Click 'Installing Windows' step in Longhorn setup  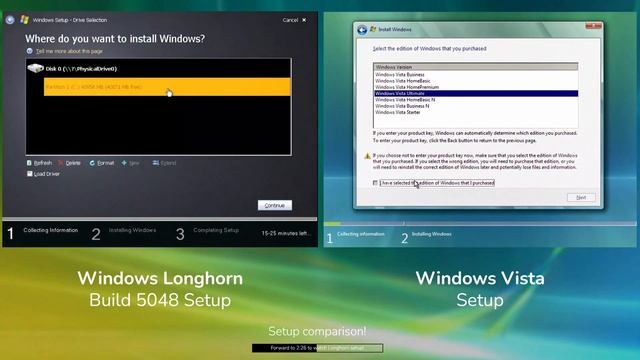click(132, 230)
